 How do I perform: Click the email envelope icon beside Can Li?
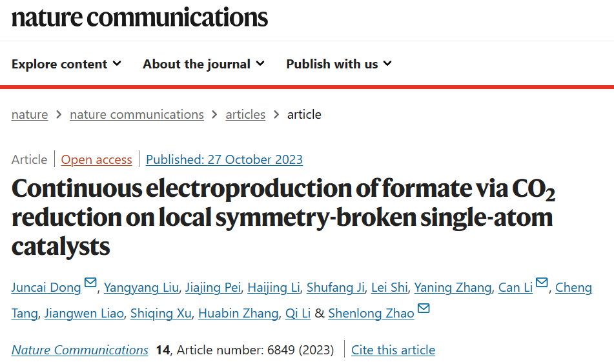coord(542,283)
